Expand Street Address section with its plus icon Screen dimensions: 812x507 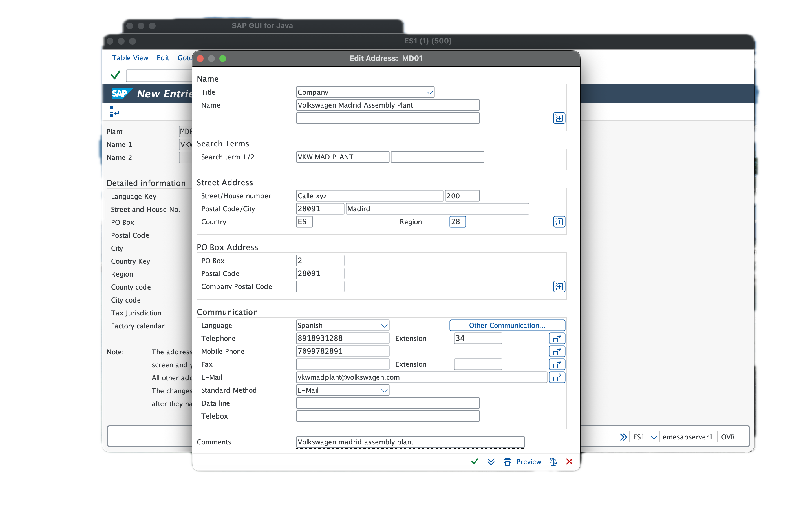[x=559, y=222]
